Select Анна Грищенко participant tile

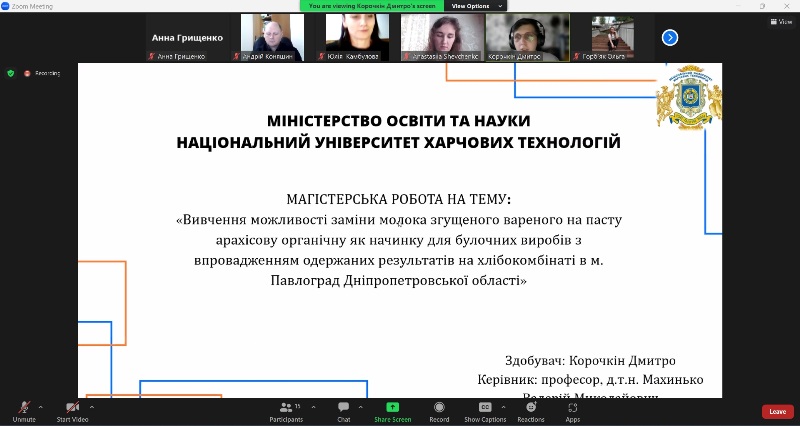[187, 38]
